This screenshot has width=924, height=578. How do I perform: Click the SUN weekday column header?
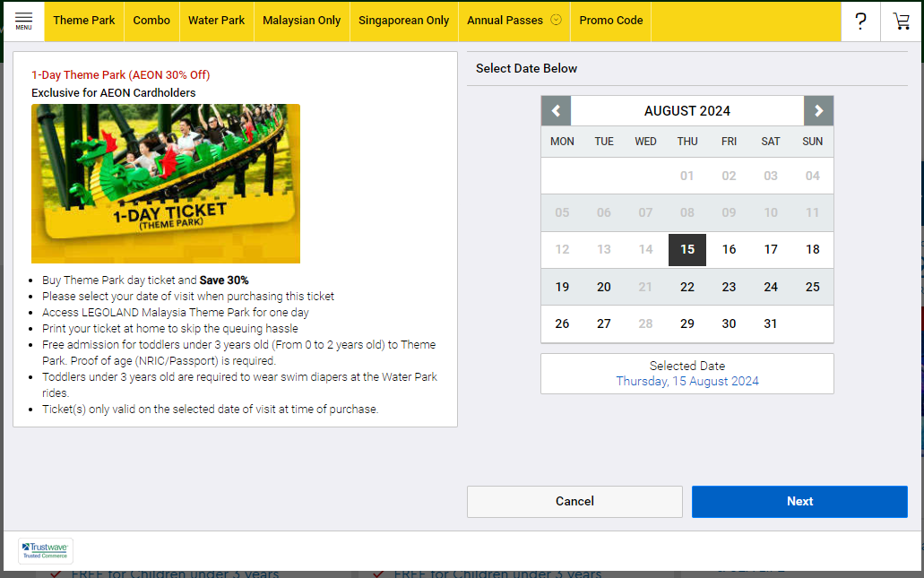pyautogui.click(x=813, y=142)
